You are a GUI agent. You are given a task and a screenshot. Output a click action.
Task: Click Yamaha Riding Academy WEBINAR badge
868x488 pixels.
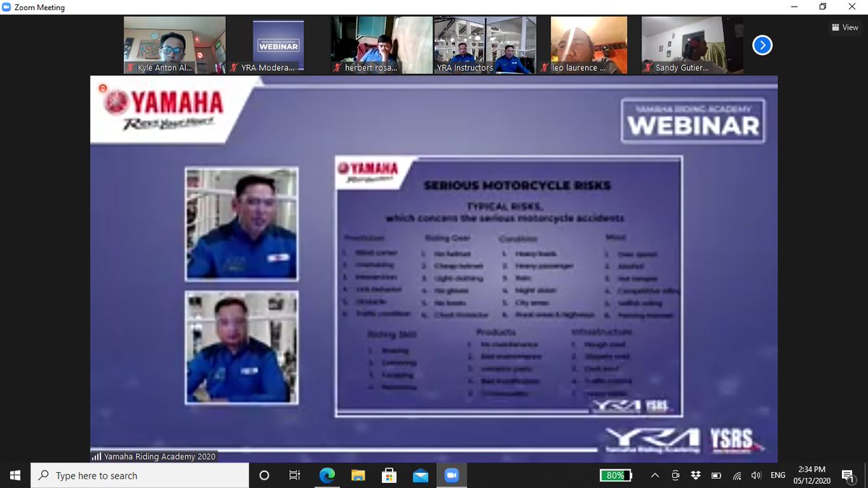[693, 120]
